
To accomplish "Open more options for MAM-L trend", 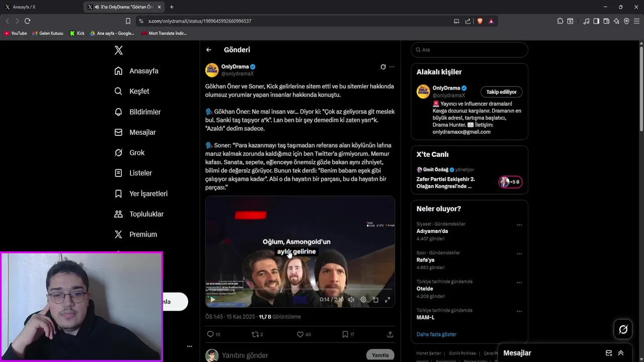I will pyautogui.click(x=519, y=312).
